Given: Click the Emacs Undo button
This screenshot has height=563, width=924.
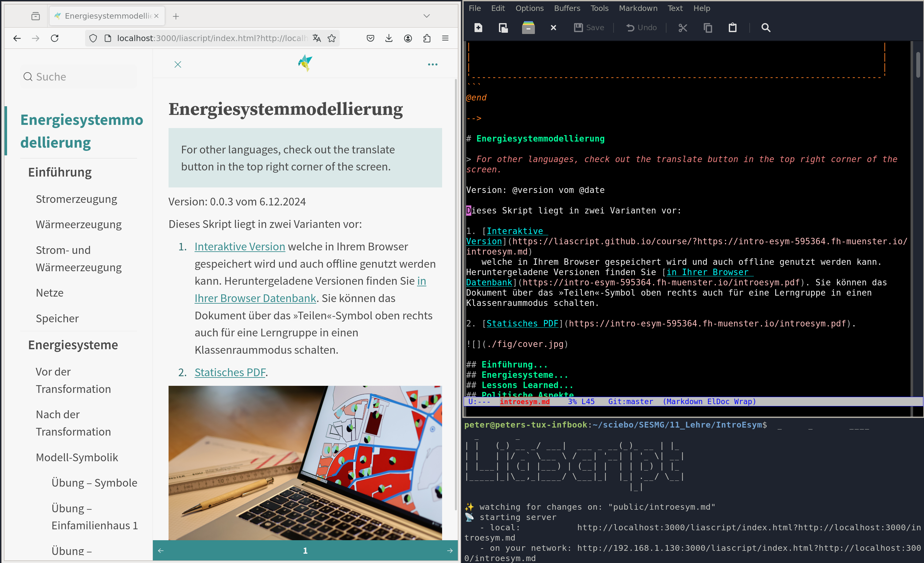Looking at the screenshot, I should coord(641,27).
